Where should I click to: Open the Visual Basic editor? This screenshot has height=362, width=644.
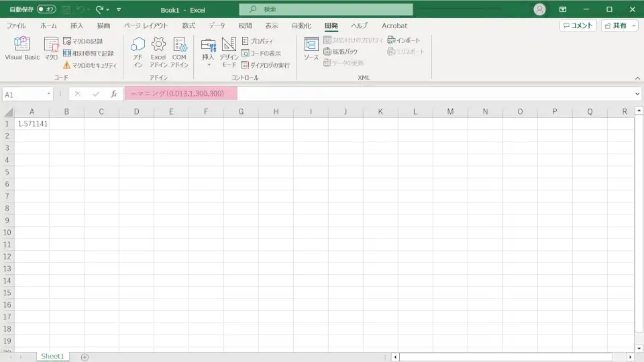(x=22, y=48)
